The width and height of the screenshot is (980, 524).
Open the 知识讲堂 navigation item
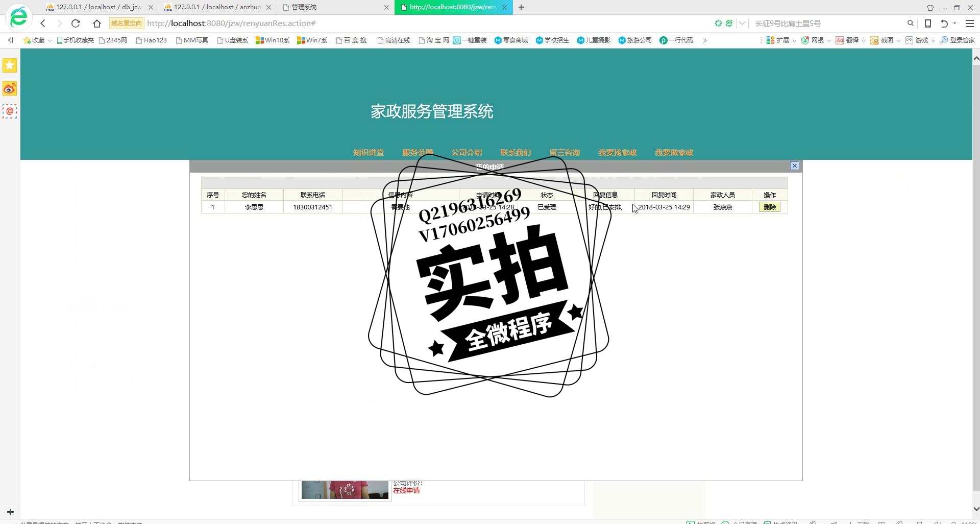[369, 152]
